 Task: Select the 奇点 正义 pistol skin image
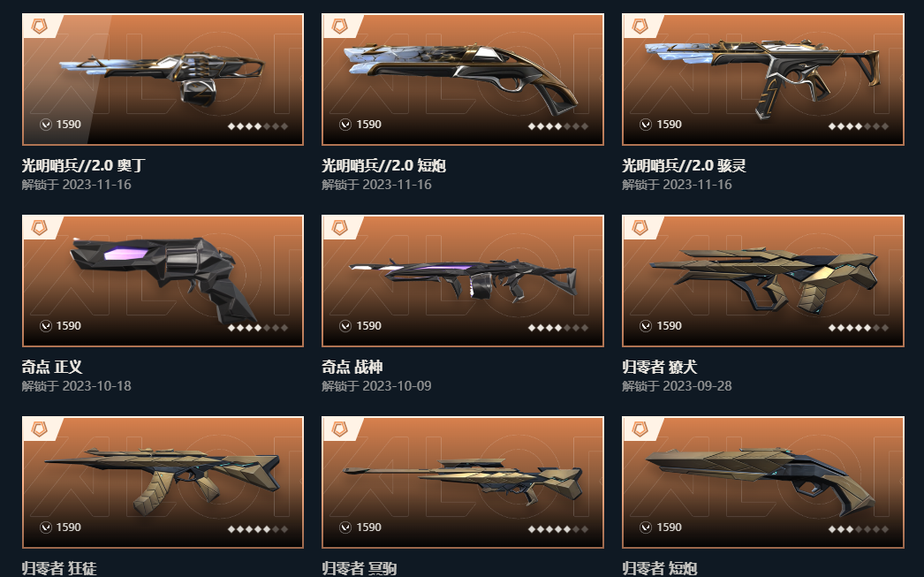[163, 281]
